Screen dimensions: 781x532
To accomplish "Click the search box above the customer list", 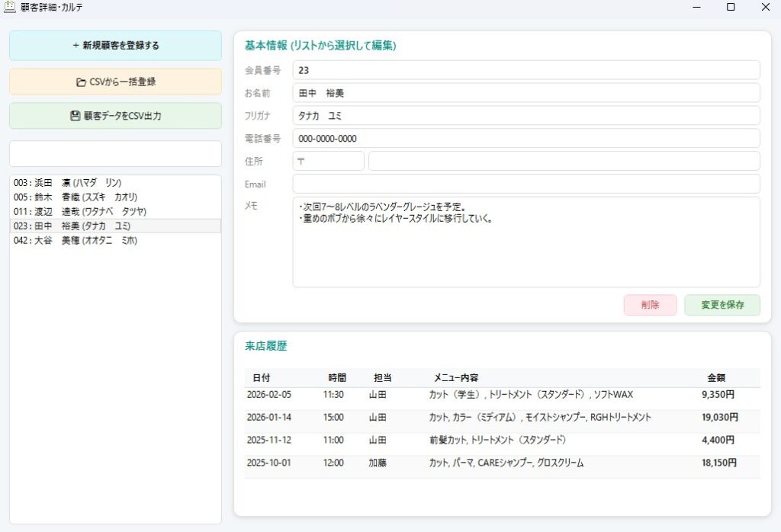I will (x=114, y=153).
